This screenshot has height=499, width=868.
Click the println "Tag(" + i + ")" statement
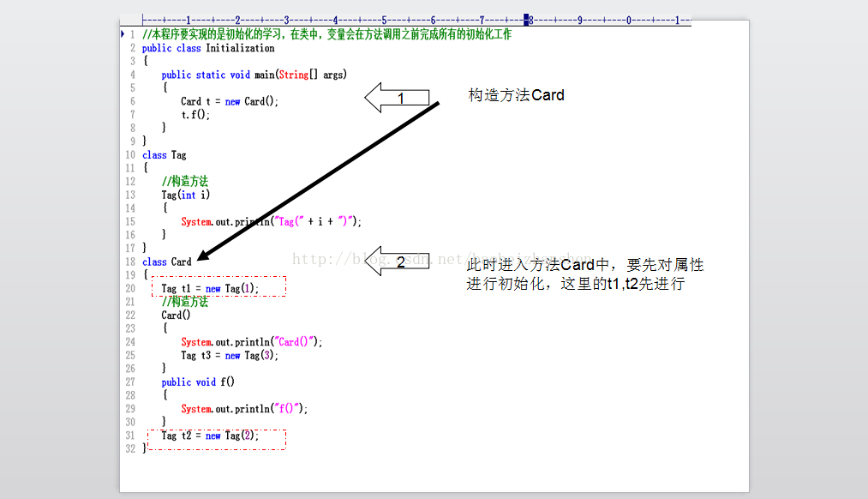(272, 221)
